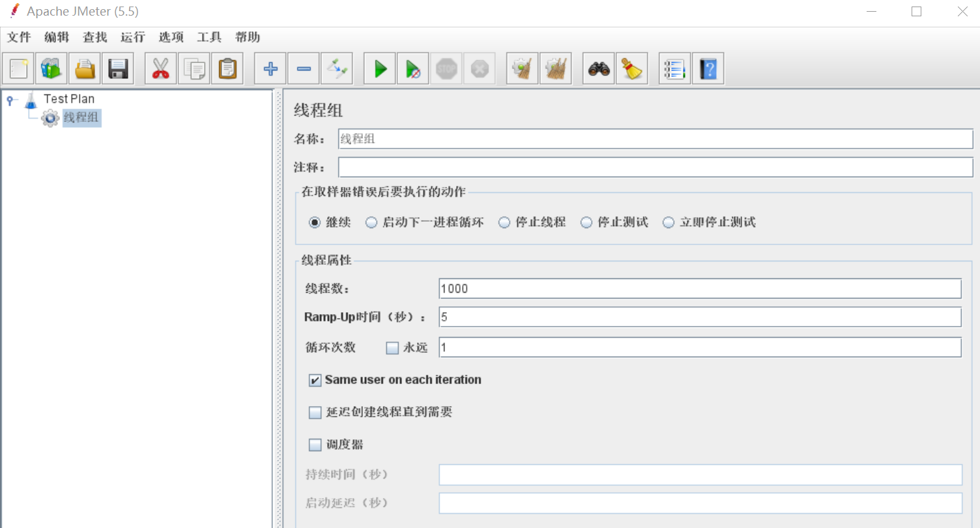
Task: Select Test Plan label in tree
Action: 69,99
